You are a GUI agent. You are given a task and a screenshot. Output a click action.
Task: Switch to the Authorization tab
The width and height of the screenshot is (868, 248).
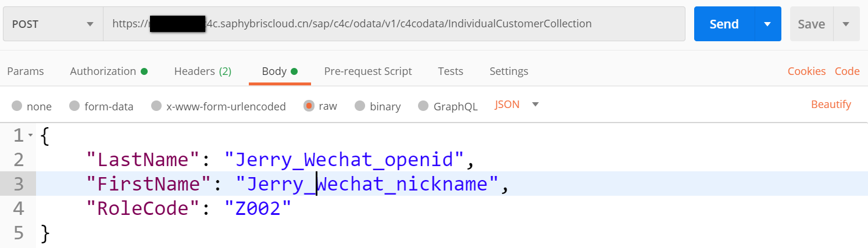point(109,71)
